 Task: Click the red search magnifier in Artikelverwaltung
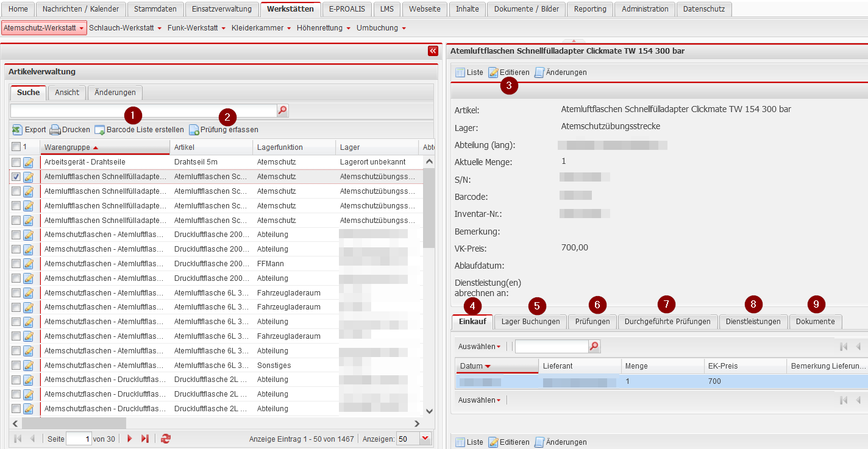click(x=283, y=110)
